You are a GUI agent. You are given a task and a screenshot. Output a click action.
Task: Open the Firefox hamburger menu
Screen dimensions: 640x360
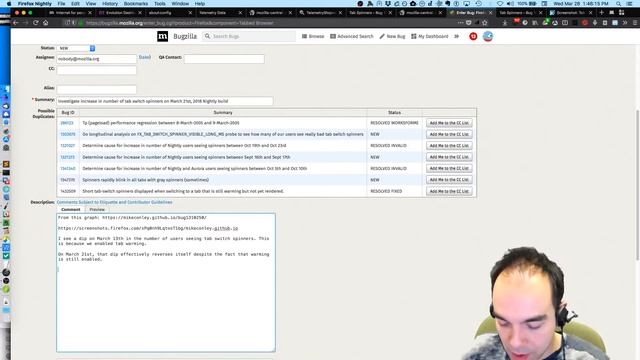point(635,23)
